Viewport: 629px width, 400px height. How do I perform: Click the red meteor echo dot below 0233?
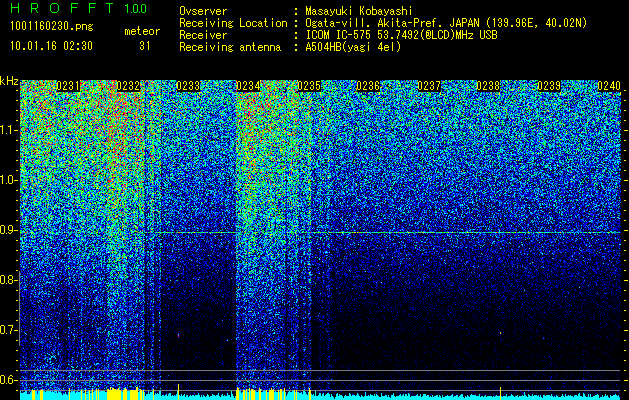(178, 335)
